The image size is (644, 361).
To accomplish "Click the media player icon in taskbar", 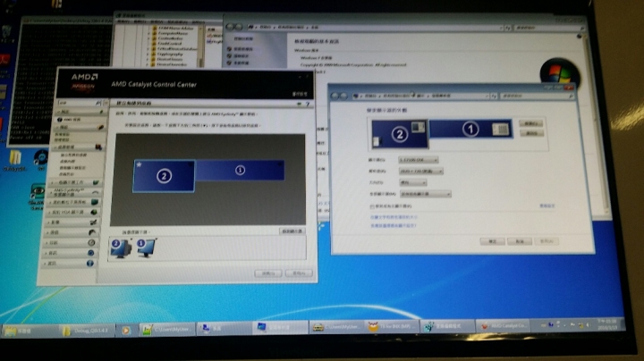I will 126,331.
